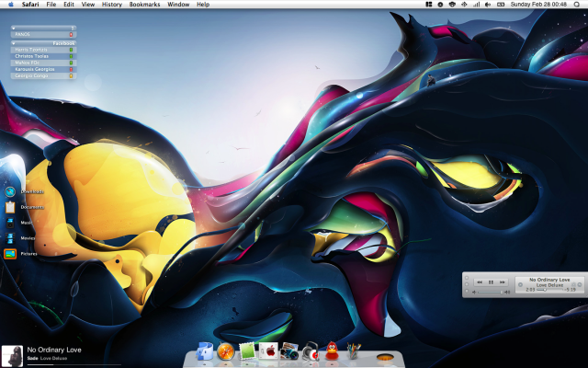588x368 pixels.
Task: Select contact PANOS in buddy list
Action: (43, 35)
